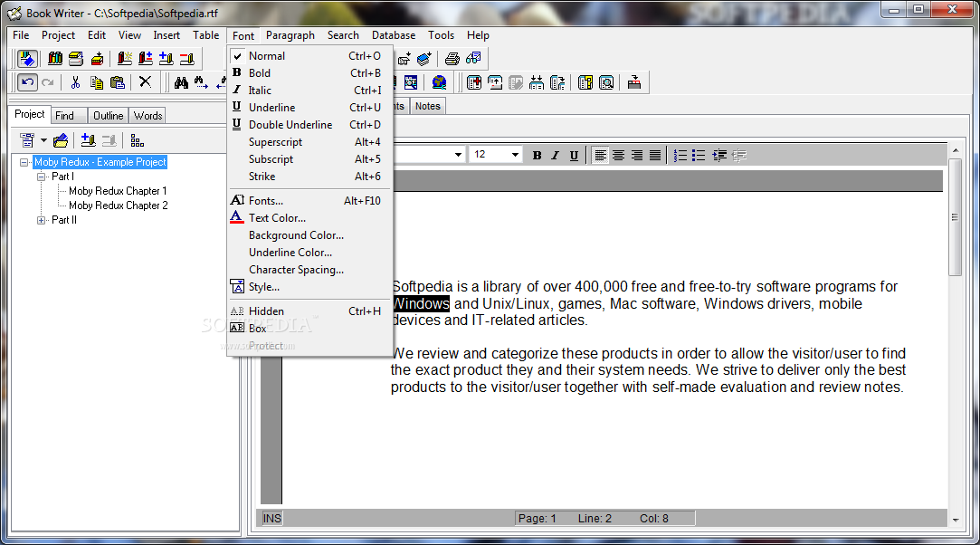Click the Print Preview glasses icon
Screen dimensions: 980x545
coord(473,59)
